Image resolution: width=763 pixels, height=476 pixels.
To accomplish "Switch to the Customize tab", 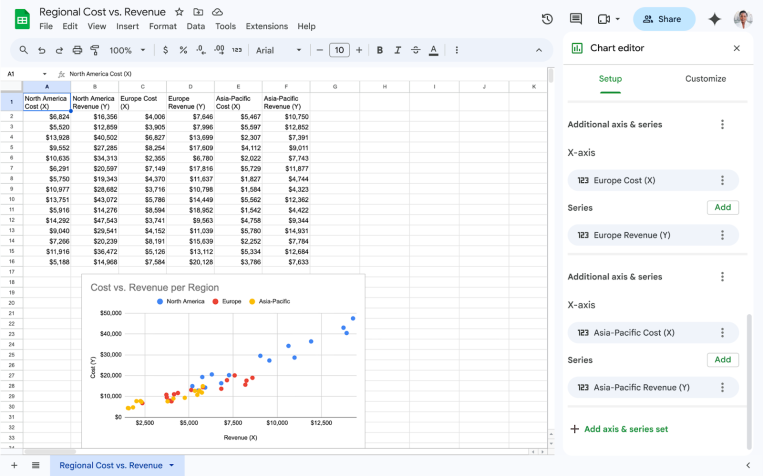I will click(706, 79).
